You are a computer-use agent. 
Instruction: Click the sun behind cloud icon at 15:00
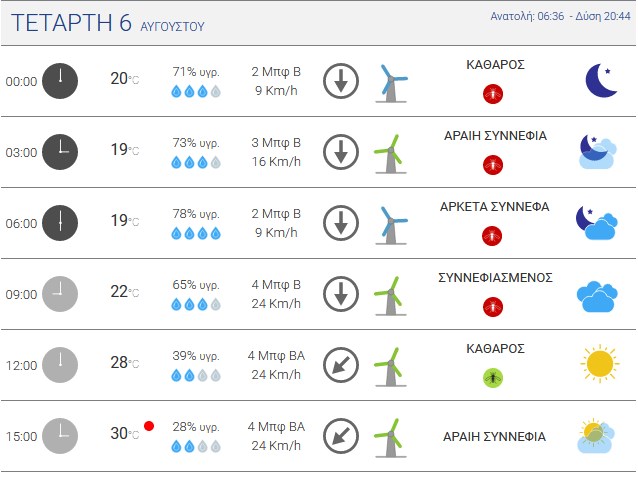(x=596, y=436)
